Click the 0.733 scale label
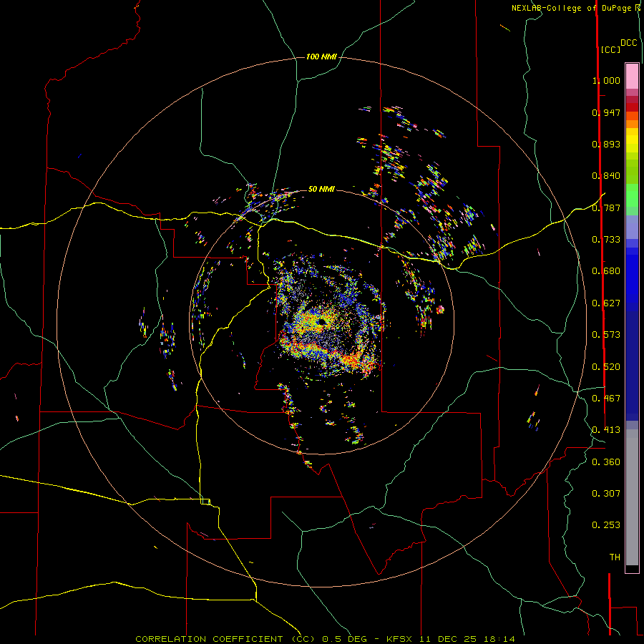 tap(606, 240)
